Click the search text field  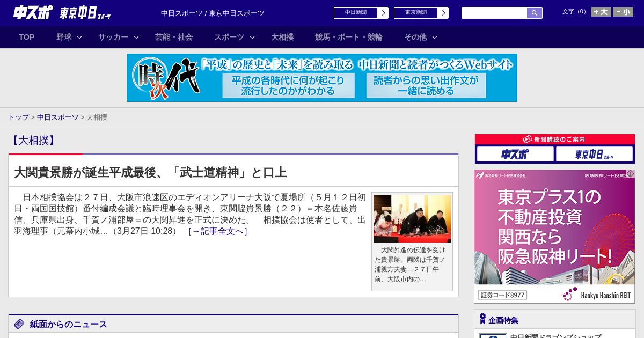point(494,13)
